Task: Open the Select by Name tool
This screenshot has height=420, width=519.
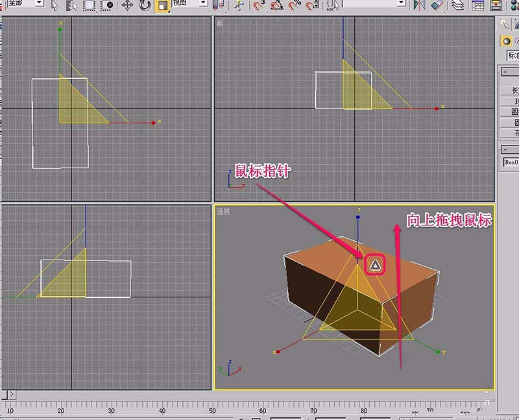Action: [71, 5]
